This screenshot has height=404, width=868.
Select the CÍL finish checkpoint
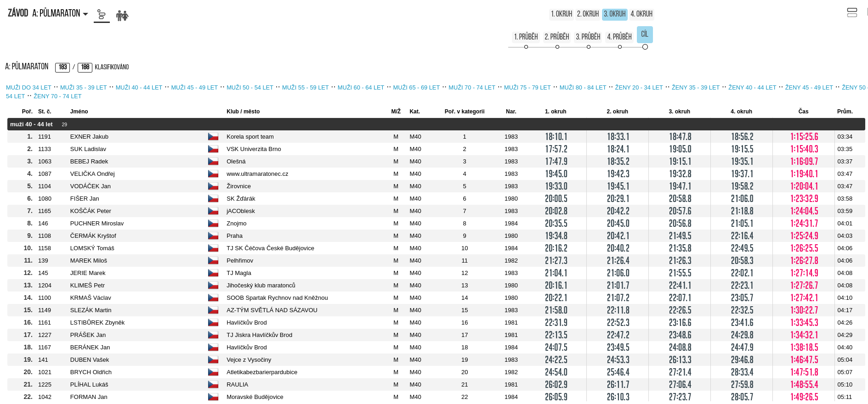[645, 34]
